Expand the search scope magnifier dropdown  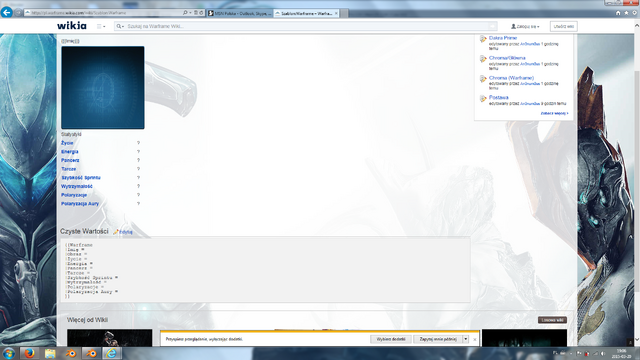[x=120, y=26]
